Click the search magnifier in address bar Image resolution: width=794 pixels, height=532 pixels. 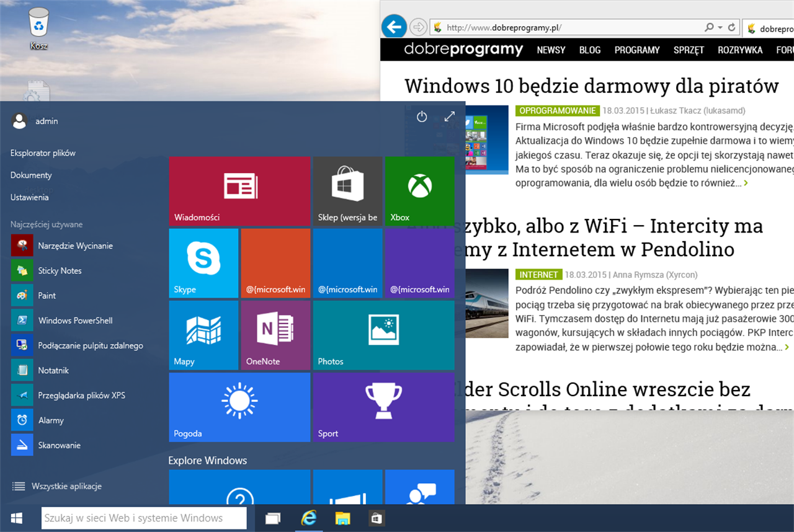pyautogui.click(x=710, y=27)
